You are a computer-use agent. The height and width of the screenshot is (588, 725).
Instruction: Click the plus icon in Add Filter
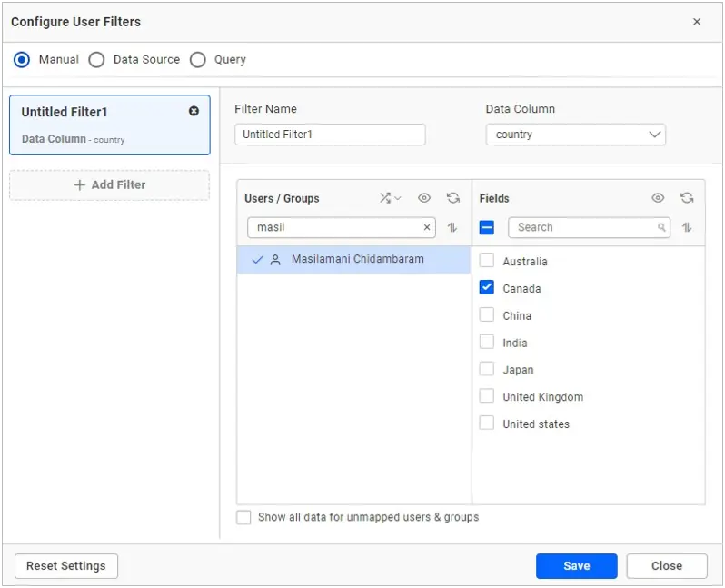click(x=80, y=185)
